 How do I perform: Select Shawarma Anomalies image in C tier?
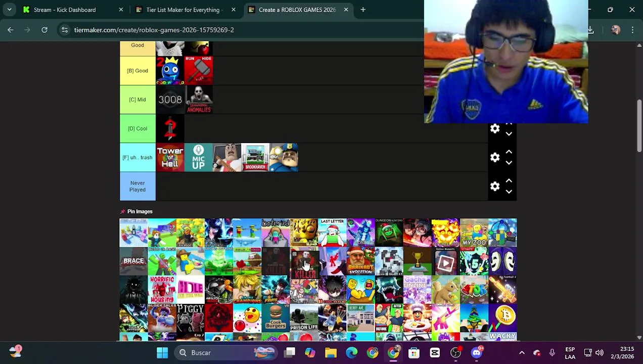[x=198, y=100]
